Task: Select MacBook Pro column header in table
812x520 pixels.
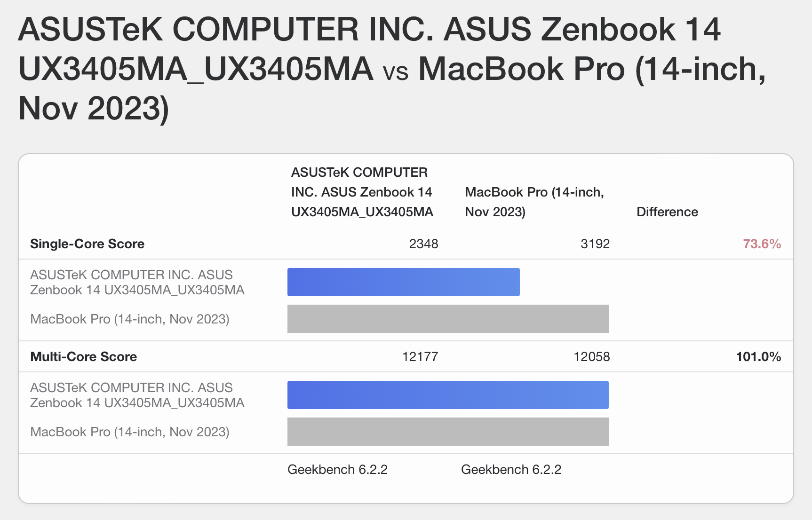Action: (x=534, y=202)
